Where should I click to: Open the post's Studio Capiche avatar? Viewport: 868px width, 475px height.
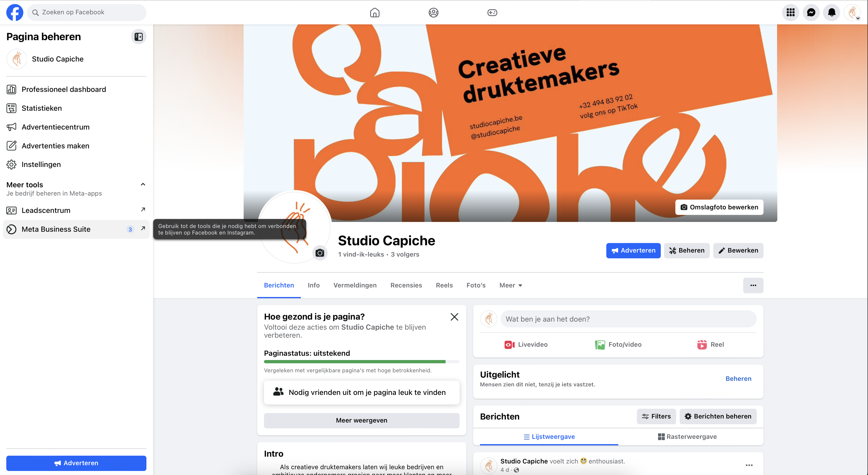(489, 465)
